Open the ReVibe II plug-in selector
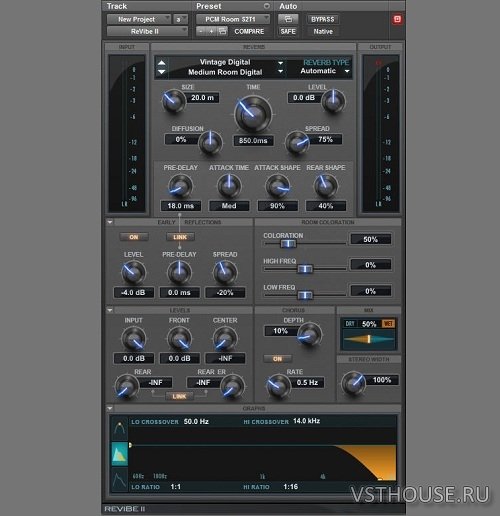Image resolution: width=500 pixels, height=516 pixels. coord(147,31)
